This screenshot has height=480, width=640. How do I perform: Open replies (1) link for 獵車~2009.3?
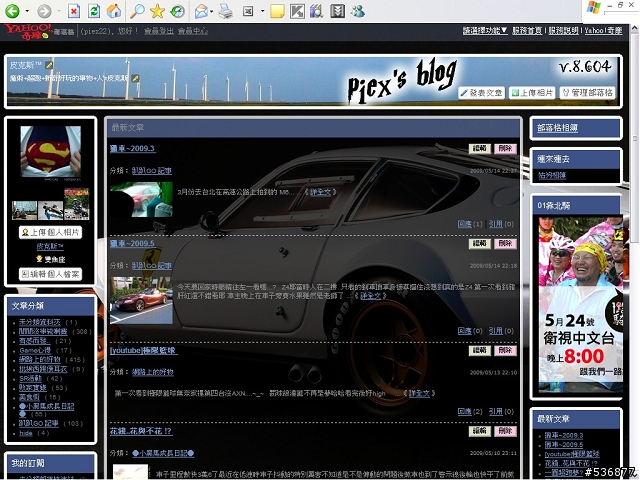coord(465,224)
